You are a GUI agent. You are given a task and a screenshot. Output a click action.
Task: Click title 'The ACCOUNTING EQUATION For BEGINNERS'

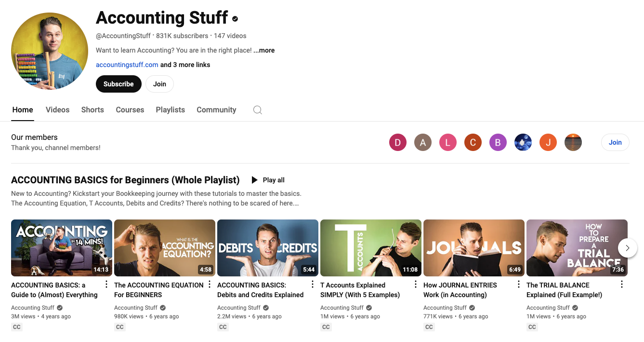point(159,290)
